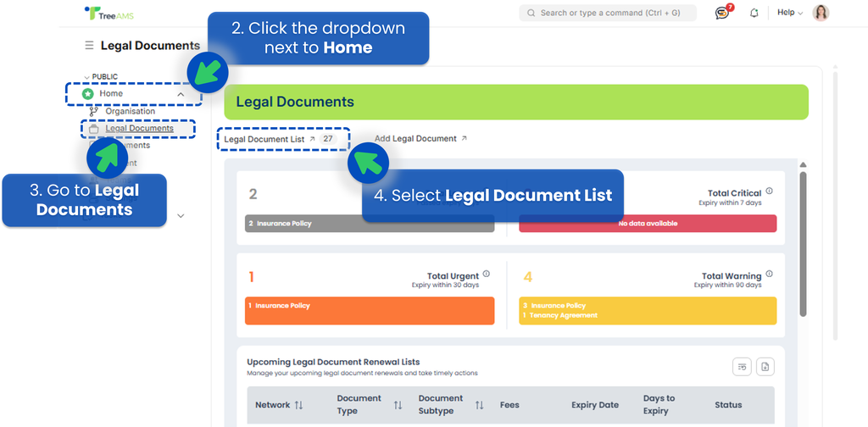Collapse the PUBLIC sidebar section
This screenshot has height=427, width=868.
86,77
